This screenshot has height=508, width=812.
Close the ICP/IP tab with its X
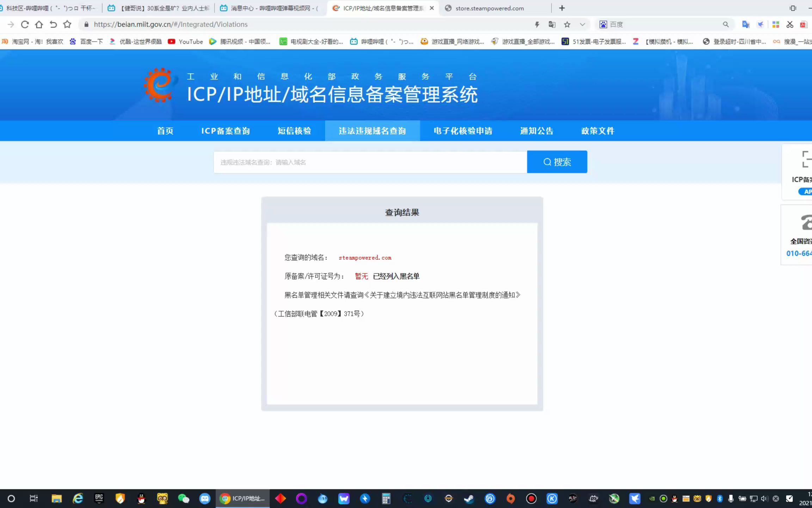coord(432,8)
